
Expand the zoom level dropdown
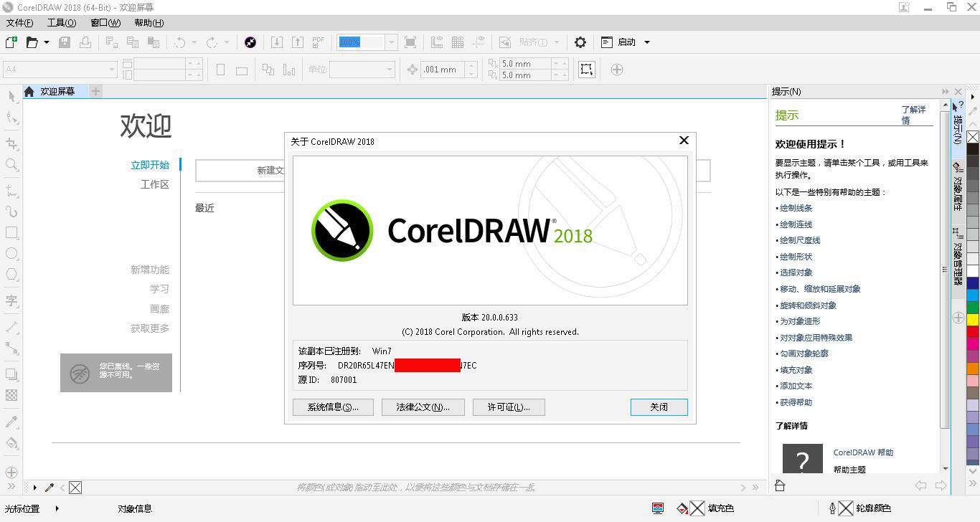[x=391, y=42]
